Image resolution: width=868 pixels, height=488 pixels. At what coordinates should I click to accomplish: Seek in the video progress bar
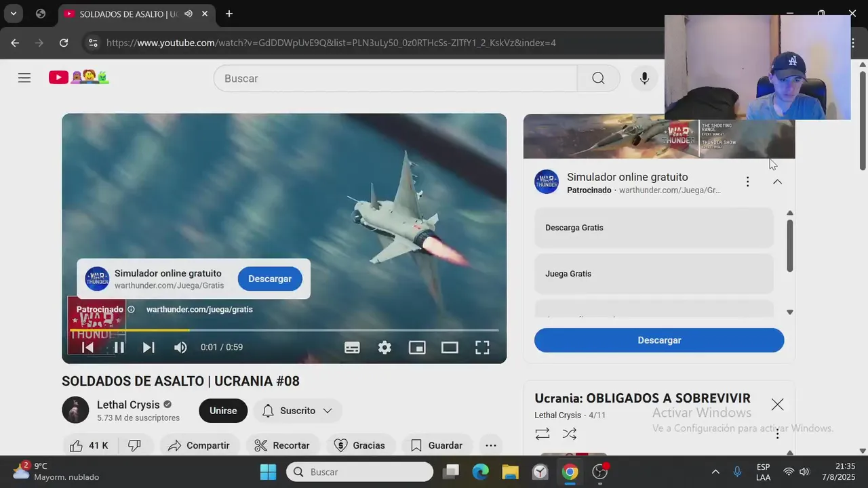[x=284, y=330]
